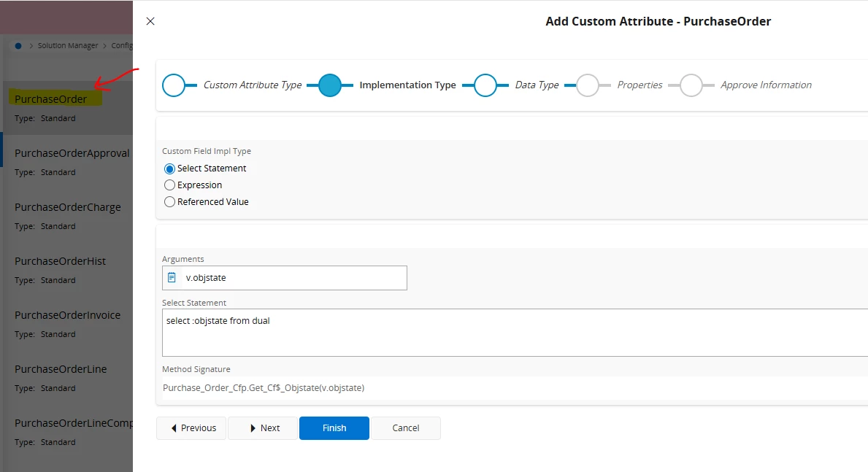The width and height of the screenshot is (868, 472).
Task: Open Solution Manager breadcrumb link
Action: (x=68, y=45)
